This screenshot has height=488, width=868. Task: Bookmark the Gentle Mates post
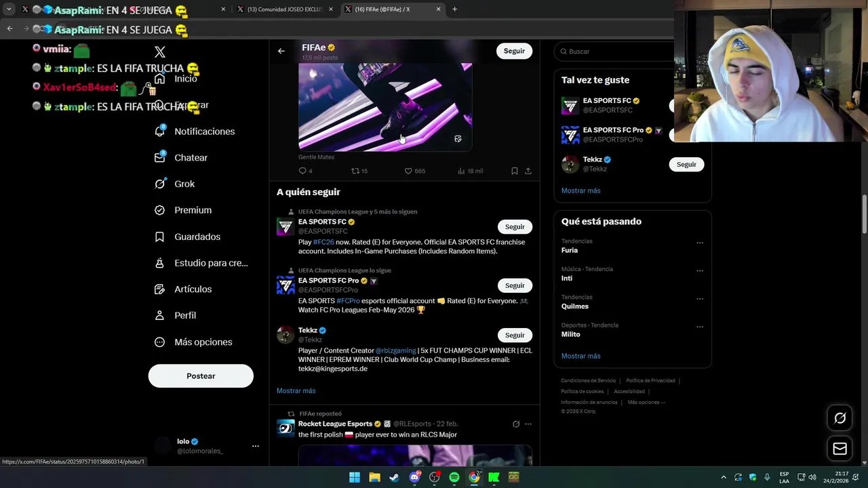pos(515,171)
